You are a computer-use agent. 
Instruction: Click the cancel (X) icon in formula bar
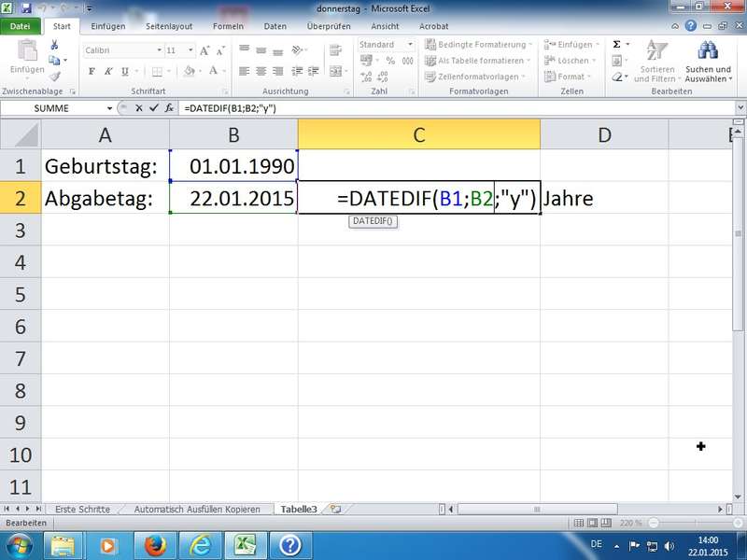(x=139, y=108)
